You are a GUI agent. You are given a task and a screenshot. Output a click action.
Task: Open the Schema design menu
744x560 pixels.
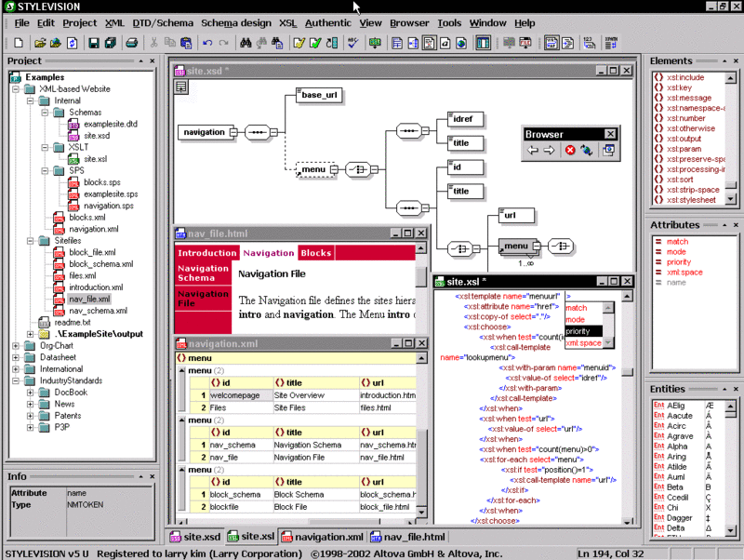pos(236,22)
